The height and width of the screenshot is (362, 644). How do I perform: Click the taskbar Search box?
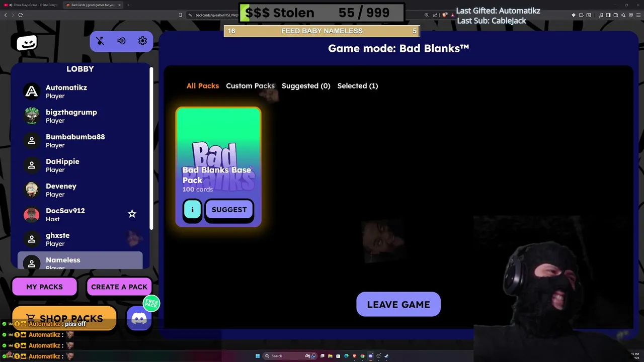(290, 356)
